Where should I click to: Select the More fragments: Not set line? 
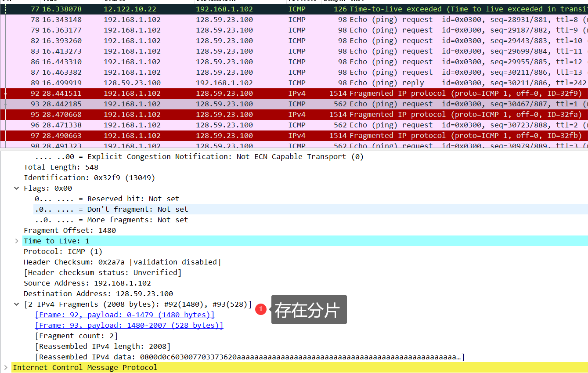coord(112,220)
